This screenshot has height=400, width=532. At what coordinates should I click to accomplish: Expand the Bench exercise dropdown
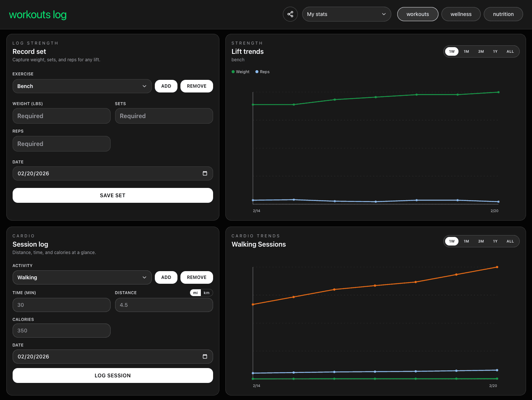pos(82,86)
